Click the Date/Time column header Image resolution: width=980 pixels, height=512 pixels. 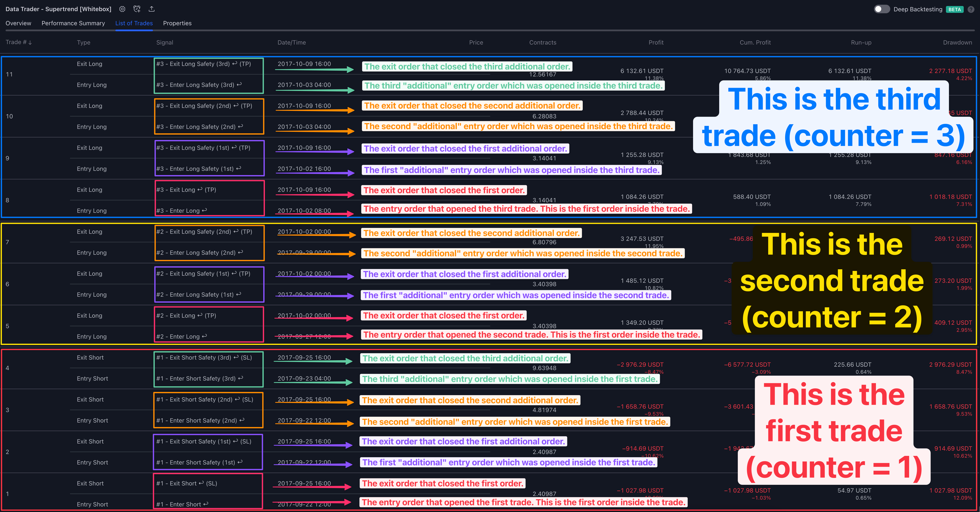coord(291,42)
